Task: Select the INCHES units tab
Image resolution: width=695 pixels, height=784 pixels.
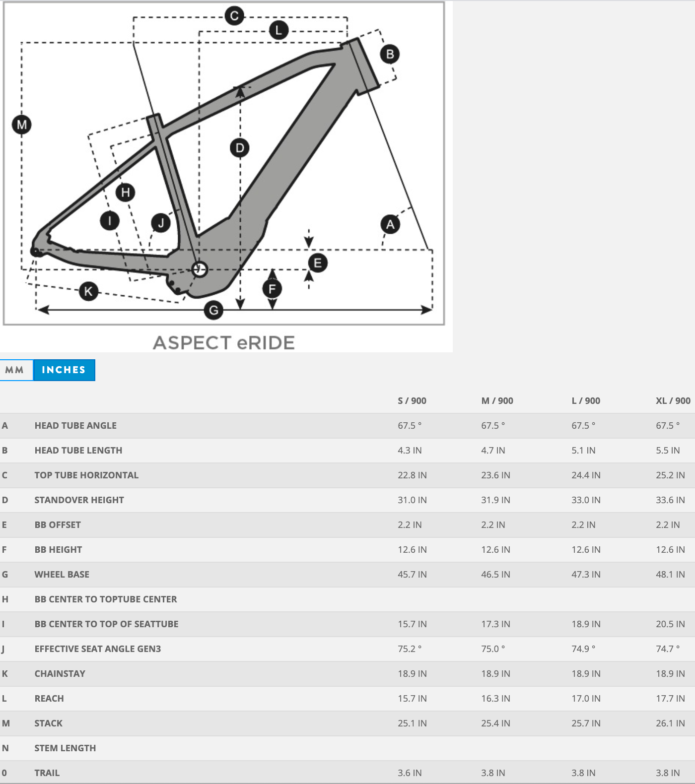Action: 64,370
